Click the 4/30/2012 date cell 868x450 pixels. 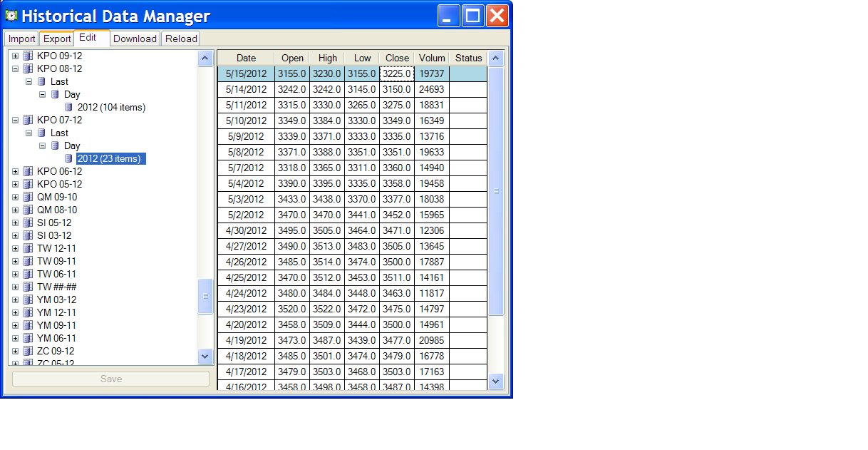(246, 230)
